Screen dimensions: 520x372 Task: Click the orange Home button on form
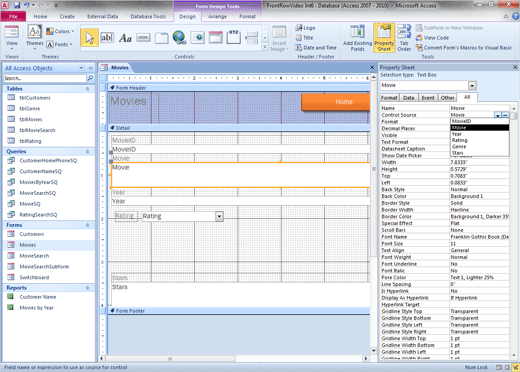point(335,102)
